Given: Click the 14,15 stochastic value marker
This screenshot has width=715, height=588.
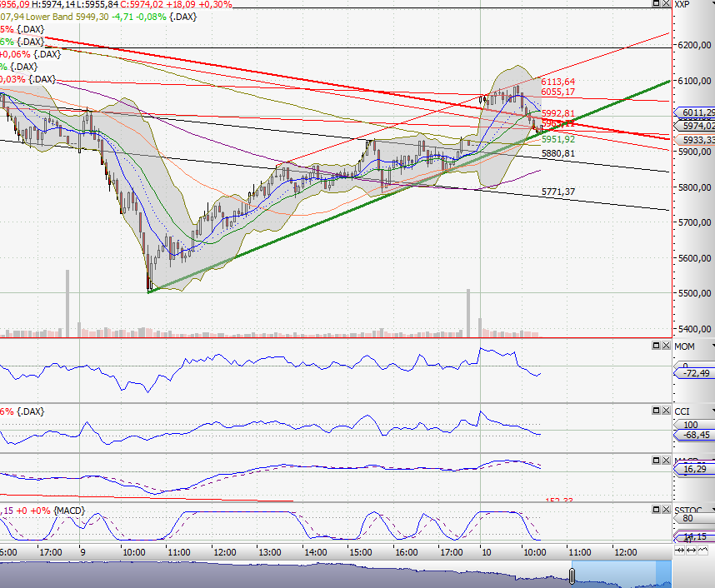Looking at the screenshot, I should click(693, 536).
